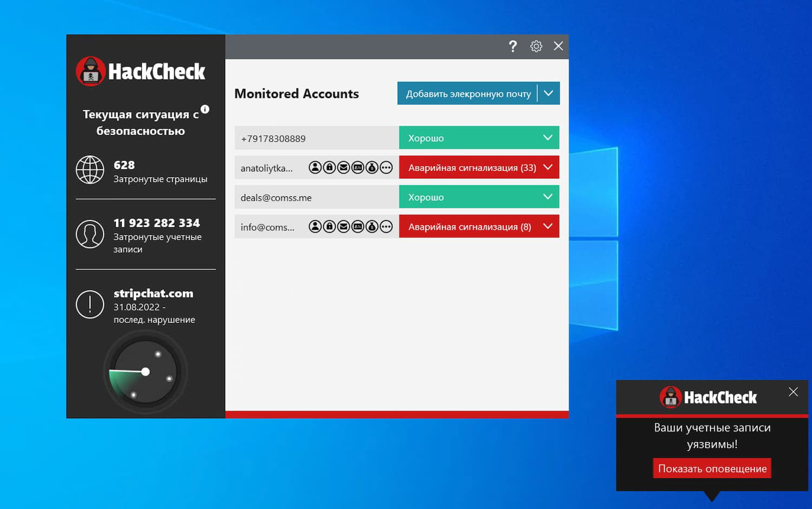Click 'Добавить элекронную почту' button
The image size is (812, 509).
tap(468, 94)
